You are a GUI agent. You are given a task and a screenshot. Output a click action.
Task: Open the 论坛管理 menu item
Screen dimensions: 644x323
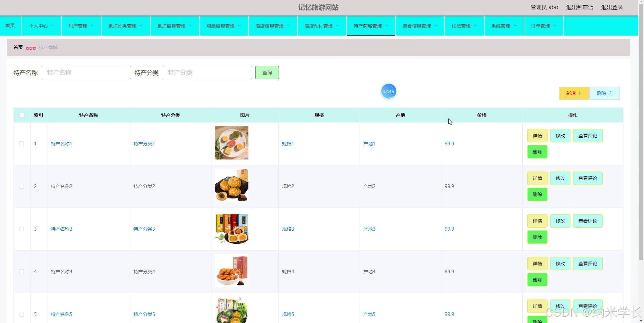click(465, 26)
